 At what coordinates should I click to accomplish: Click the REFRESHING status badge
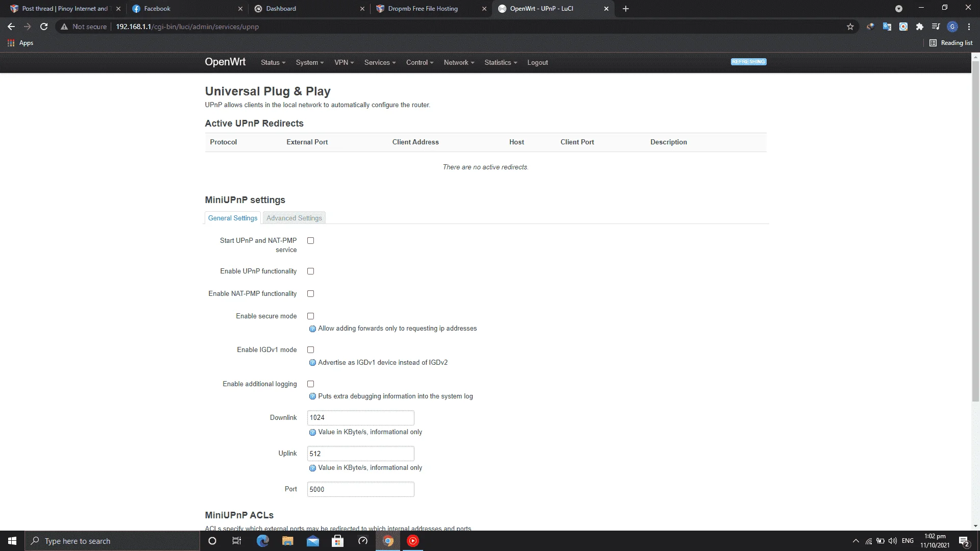(749, 62)
